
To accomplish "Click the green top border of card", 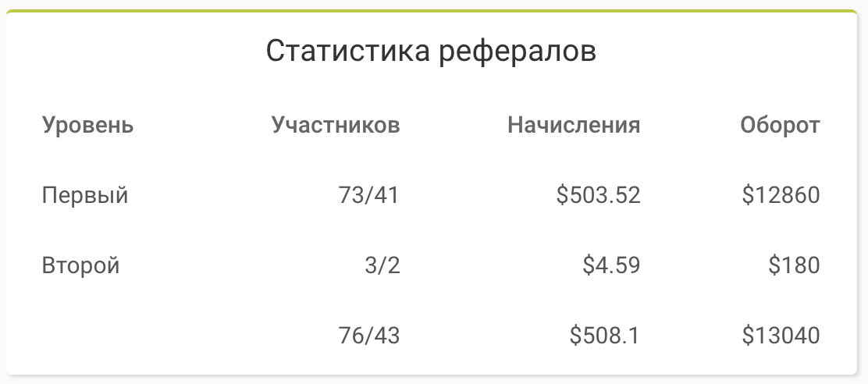I will click(432, 10).
